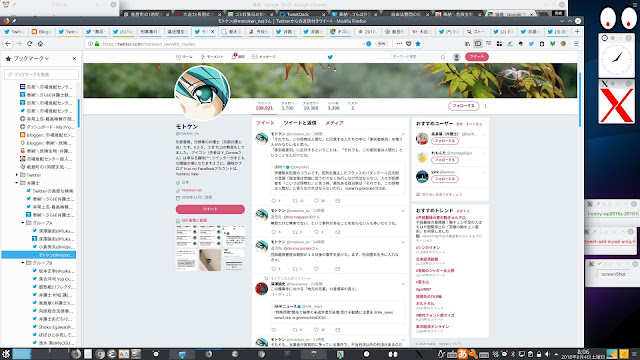Open the Twitterの高度な検索 bookmark
Viewport: 640px width, 360px height.
click(52, 191)
